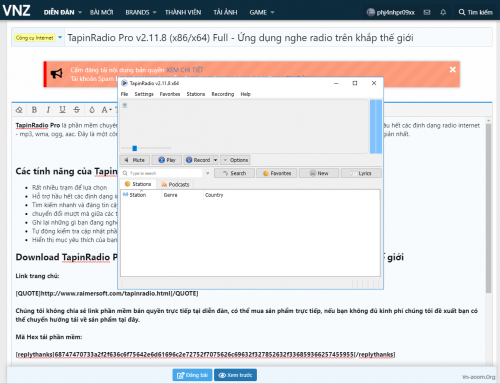The width and height of the screenshot is (500, 384).
Task: Open messages envelope icon in navbar
Action: 427,12
